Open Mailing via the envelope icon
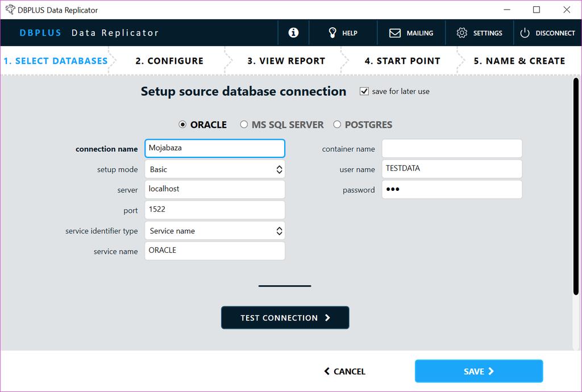 pyautogui.click(x=394, y=33)
